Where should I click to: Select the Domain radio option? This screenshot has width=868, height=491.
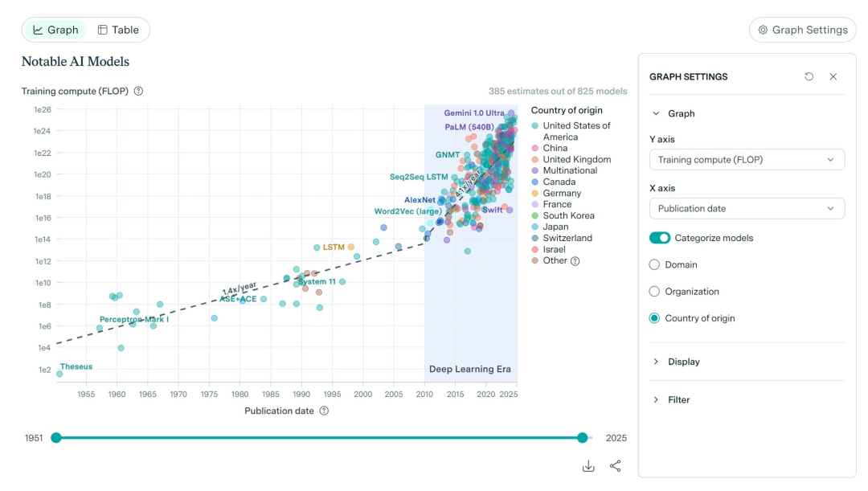(x=654, y=264)
